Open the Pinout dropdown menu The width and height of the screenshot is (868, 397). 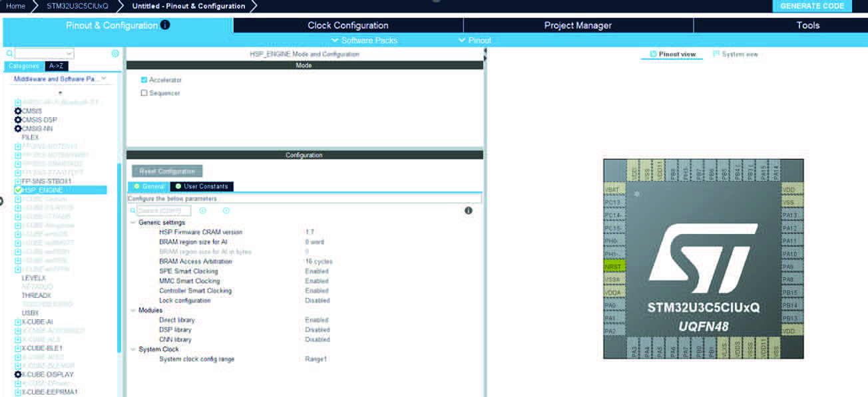[475, 41]
